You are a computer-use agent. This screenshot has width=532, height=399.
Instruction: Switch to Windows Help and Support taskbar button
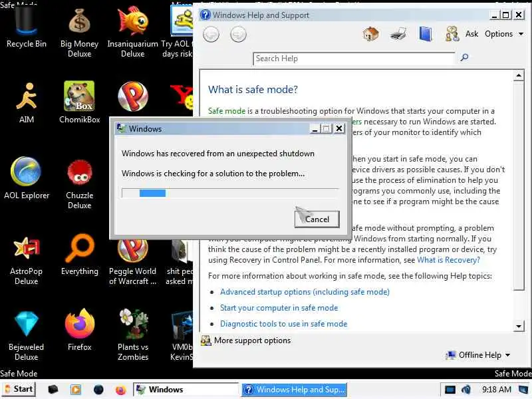pyautogui.click(x=294, y=390)
